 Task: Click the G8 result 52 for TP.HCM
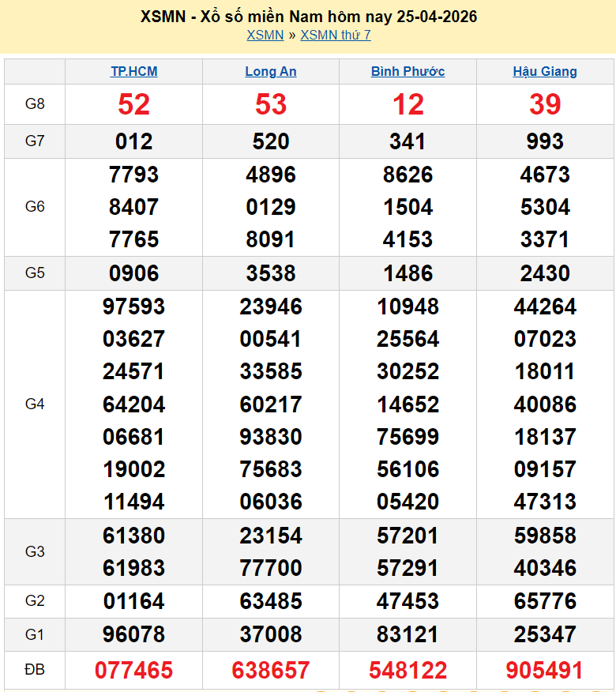[x=133, y=104]
